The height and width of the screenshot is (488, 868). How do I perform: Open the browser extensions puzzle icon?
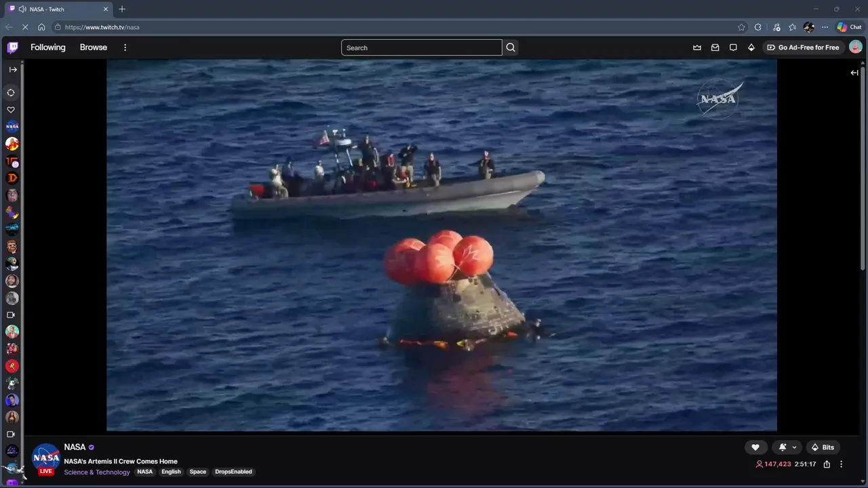758,27
